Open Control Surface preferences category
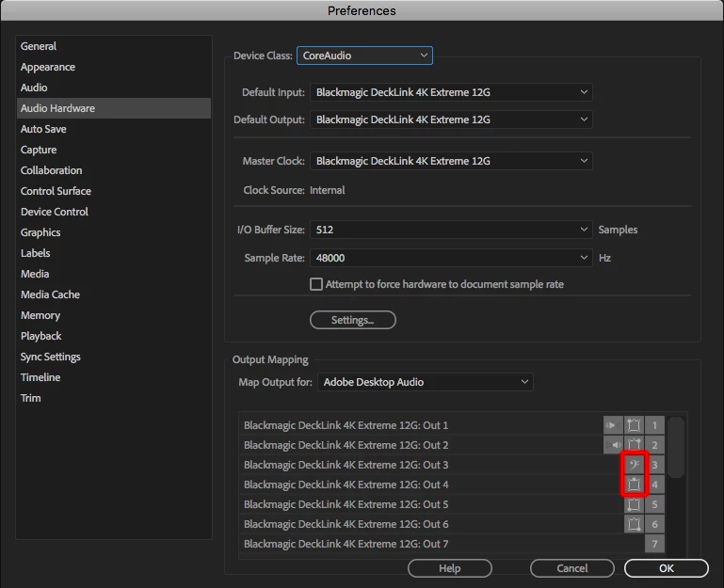 click(114, 191)
